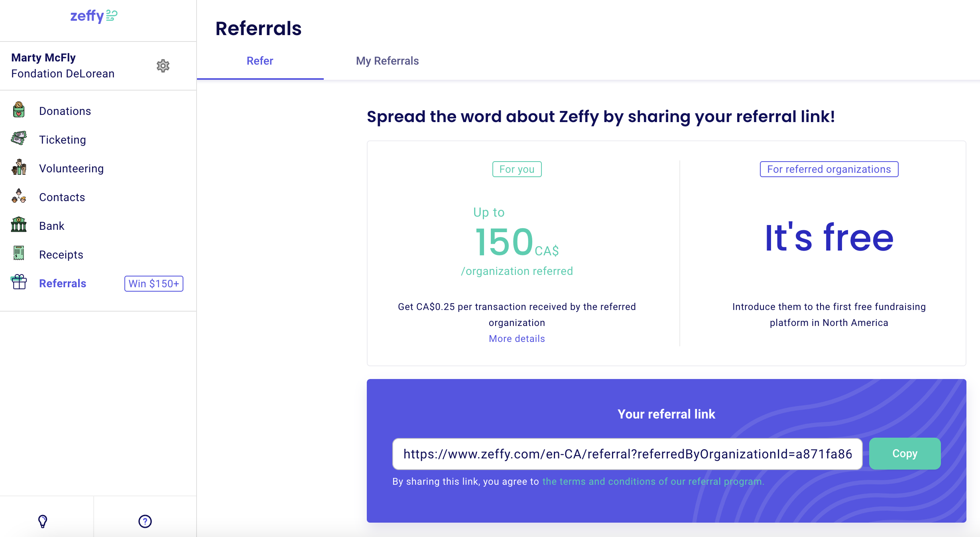980x537 pixels.
Task: Click the Bank building icon
Action: point(19,225)
